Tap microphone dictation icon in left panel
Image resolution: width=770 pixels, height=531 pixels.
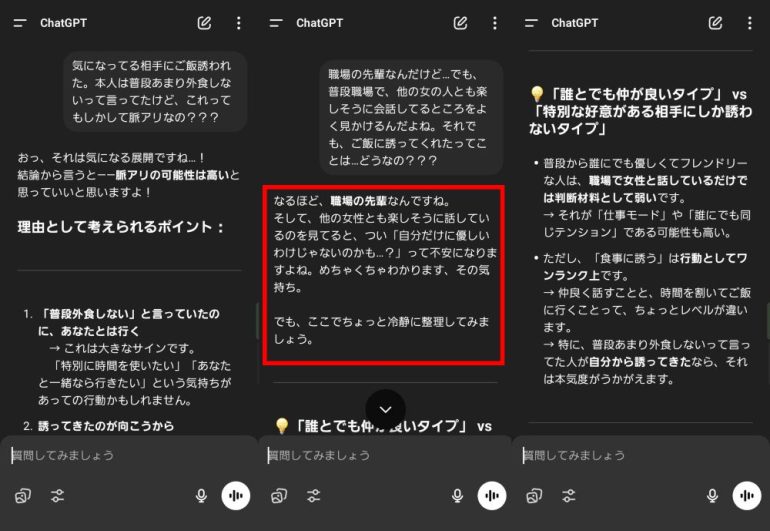coord(201,496)
